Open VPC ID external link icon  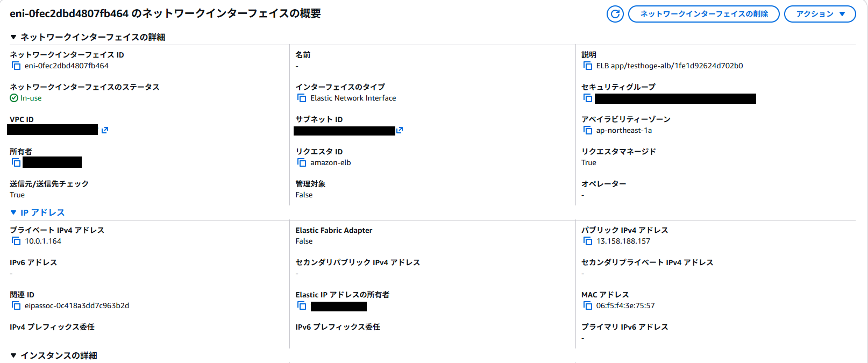(105, 130)
